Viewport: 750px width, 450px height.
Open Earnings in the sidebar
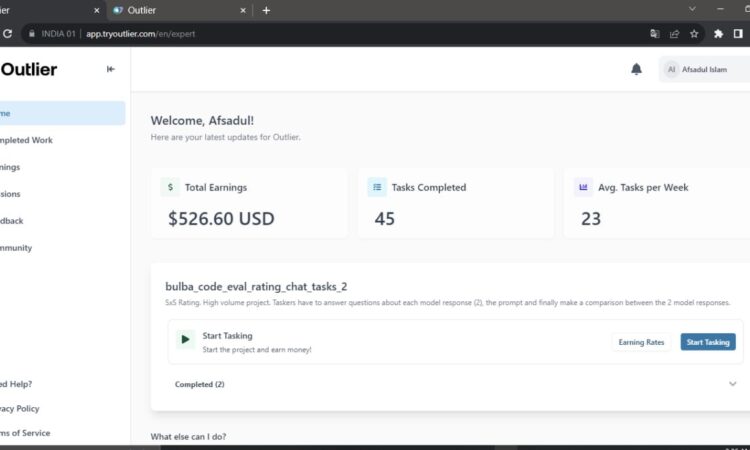point(10,167)
